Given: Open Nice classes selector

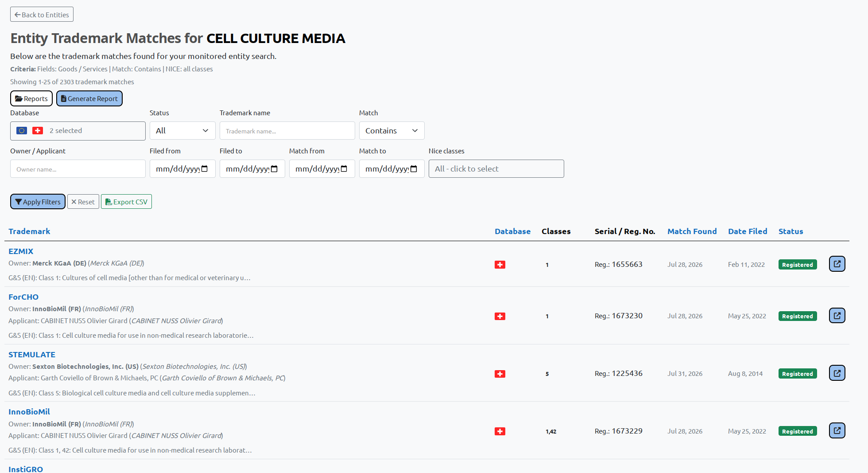Looking at the screenshot, I should 496,169.
